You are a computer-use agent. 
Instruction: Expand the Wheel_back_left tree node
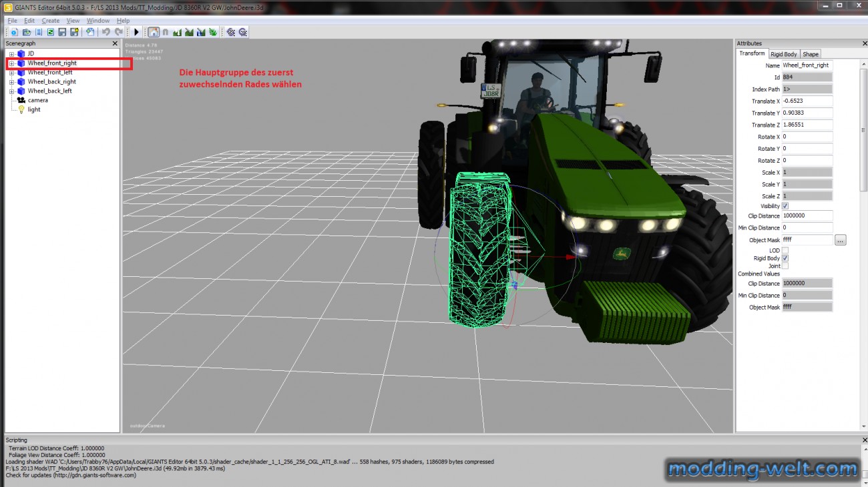pos(11,91)
